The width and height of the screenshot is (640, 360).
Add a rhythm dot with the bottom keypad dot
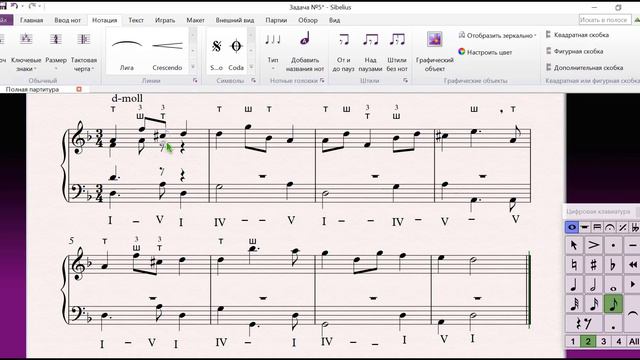pyautogui.click(x=613, y=324)
